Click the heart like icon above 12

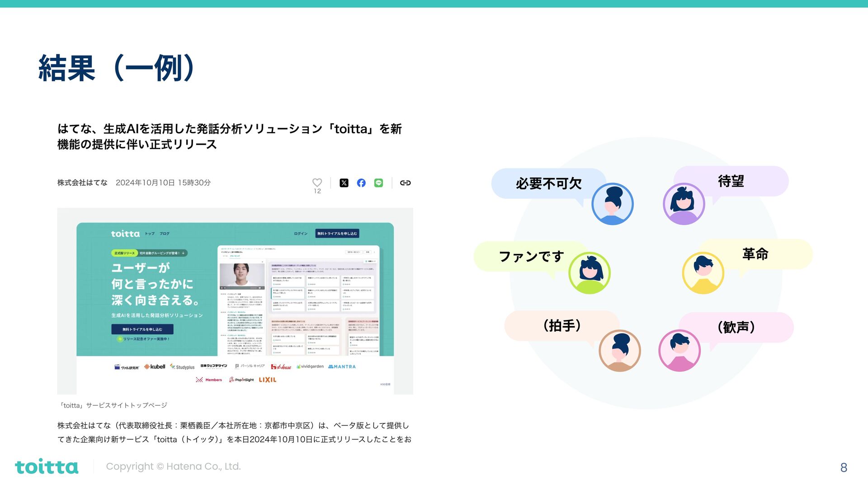tap(317, 182)
